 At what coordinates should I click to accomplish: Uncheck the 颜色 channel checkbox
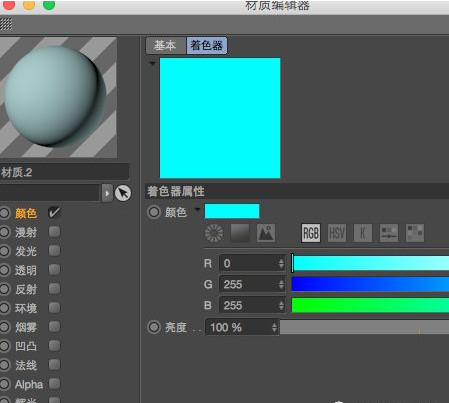tap(54, 212)
